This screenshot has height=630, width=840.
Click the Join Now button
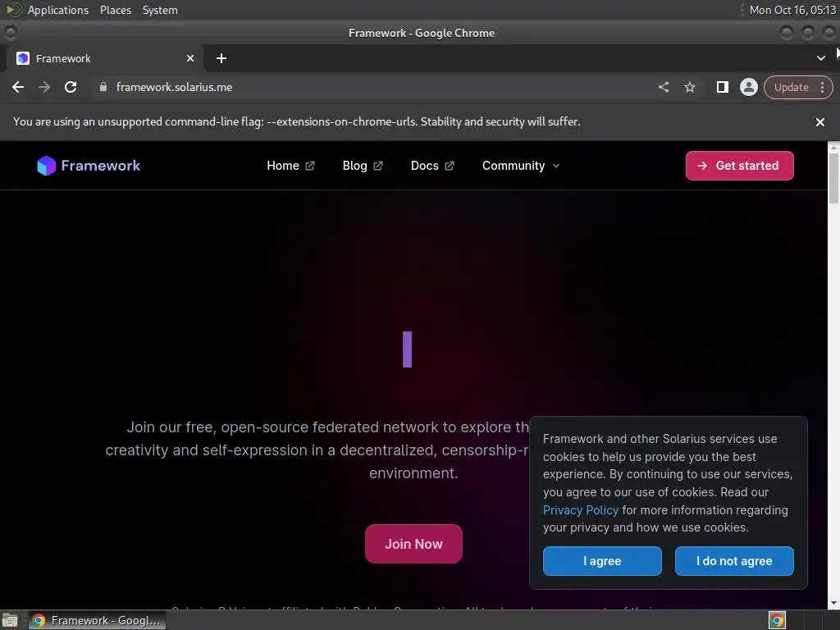(413, 544)
